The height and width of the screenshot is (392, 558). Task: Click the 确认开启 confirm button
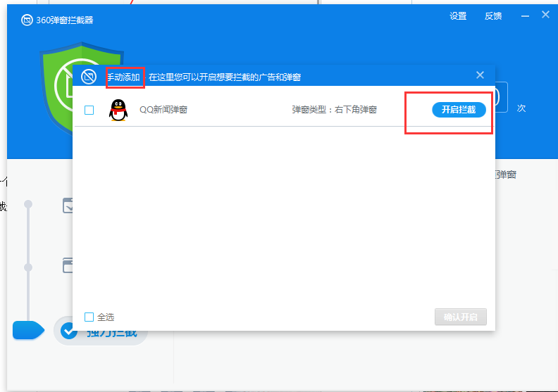point(460,317)
